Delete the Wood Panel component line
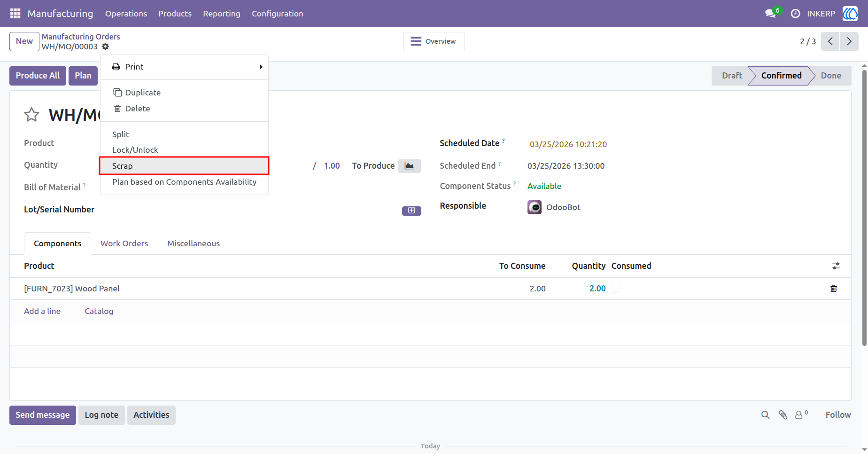The width and height of the screenshot is (868, 454). pyautogui.click(x=834, y=289)
